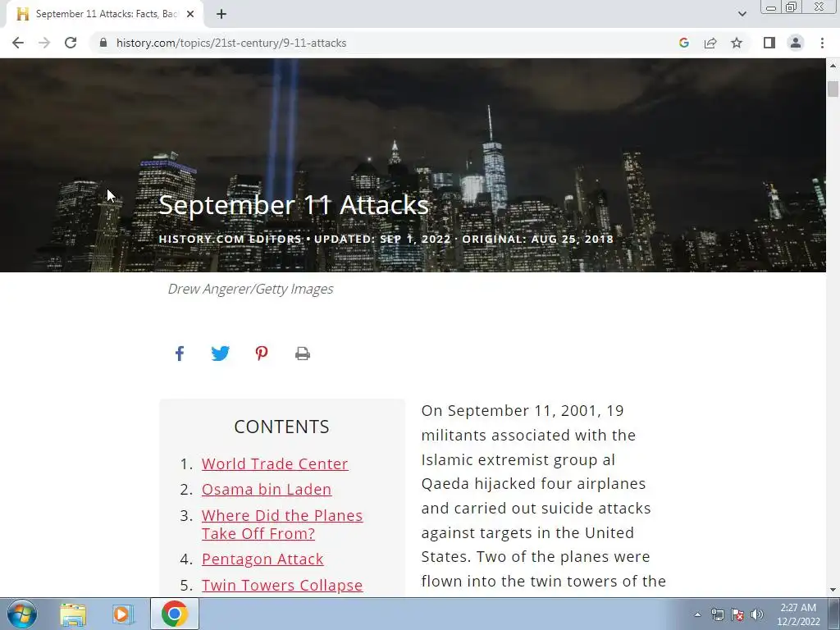The image size is (840, 630).
Task: Open the network tray icon
Action: pos(717,614)
